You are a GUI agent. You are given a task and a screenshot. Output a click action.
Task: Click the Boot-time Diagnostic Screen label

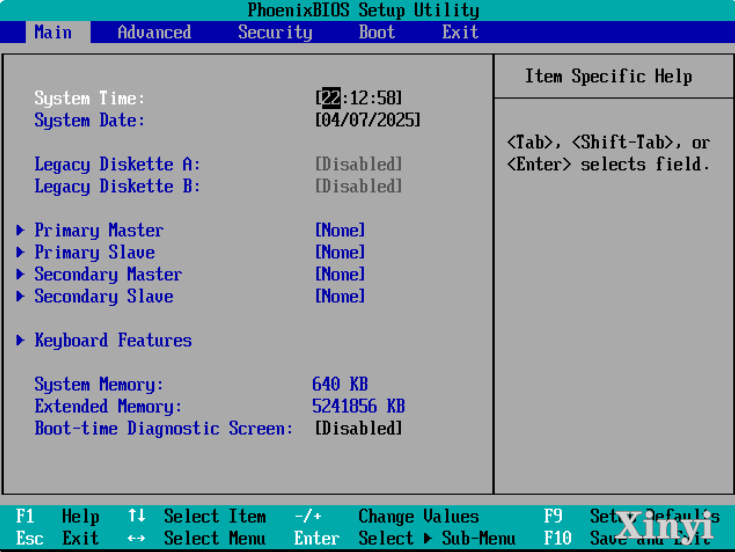pyautogui.click(x=164, y=428)
